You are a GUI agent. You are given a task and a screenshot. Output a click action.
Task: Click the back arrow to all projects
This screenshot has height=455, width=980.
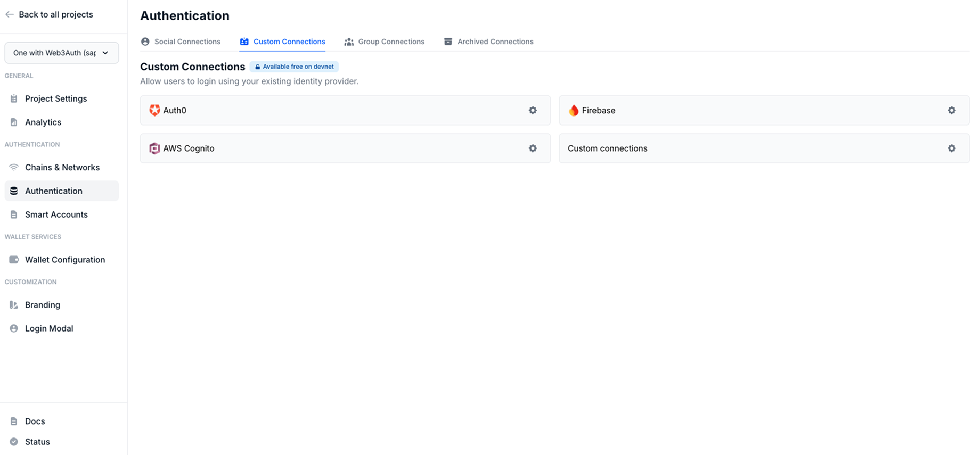coord(10,14)
